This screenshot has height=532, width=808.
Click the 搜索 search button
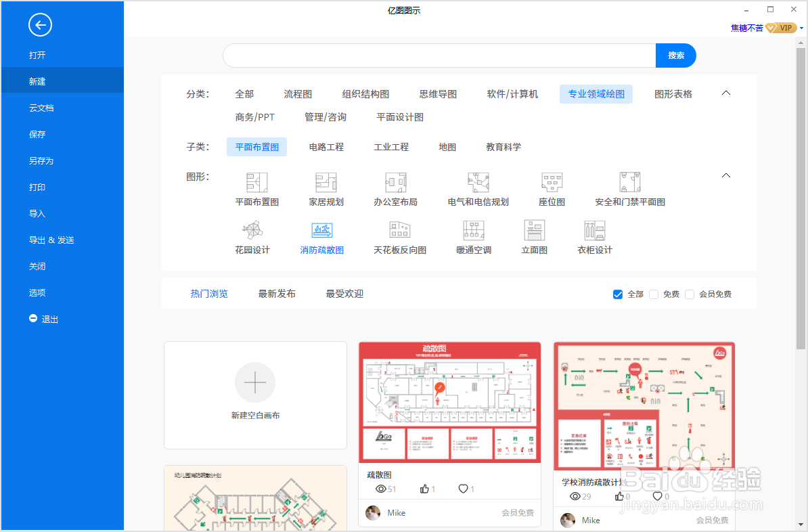click(675, 56)
